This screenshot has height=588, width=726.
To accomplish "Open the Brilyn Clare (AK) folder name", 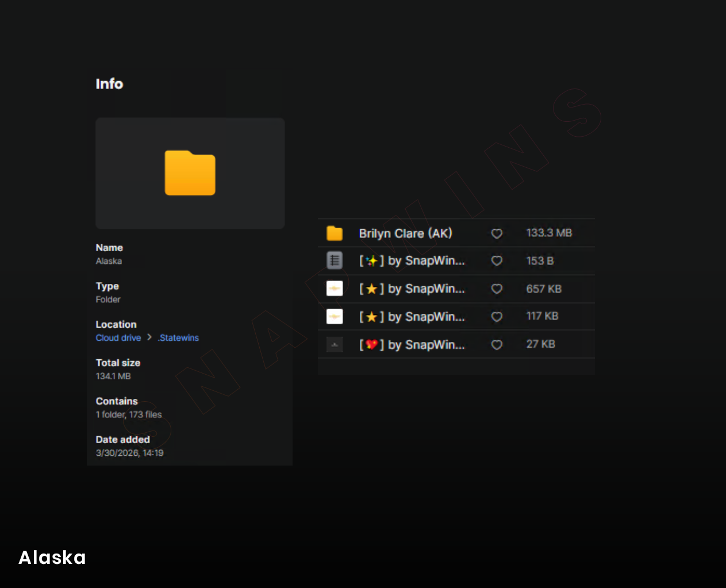I will tap(405, 233).
